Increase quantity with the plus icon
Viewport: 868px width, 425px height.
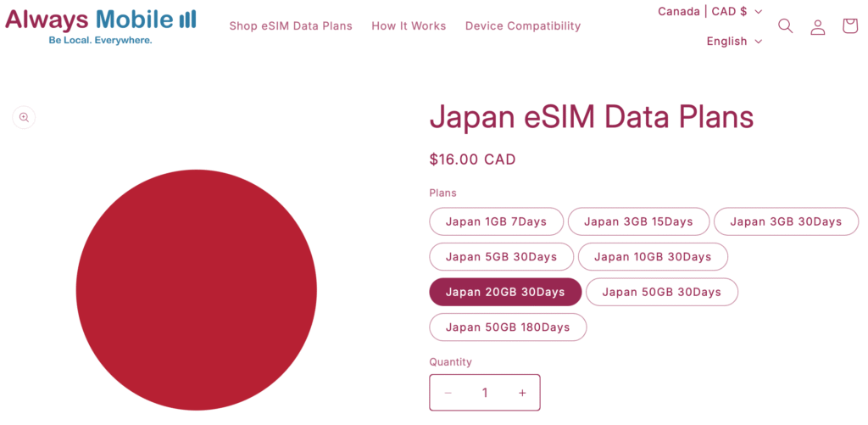click(522, 393)
